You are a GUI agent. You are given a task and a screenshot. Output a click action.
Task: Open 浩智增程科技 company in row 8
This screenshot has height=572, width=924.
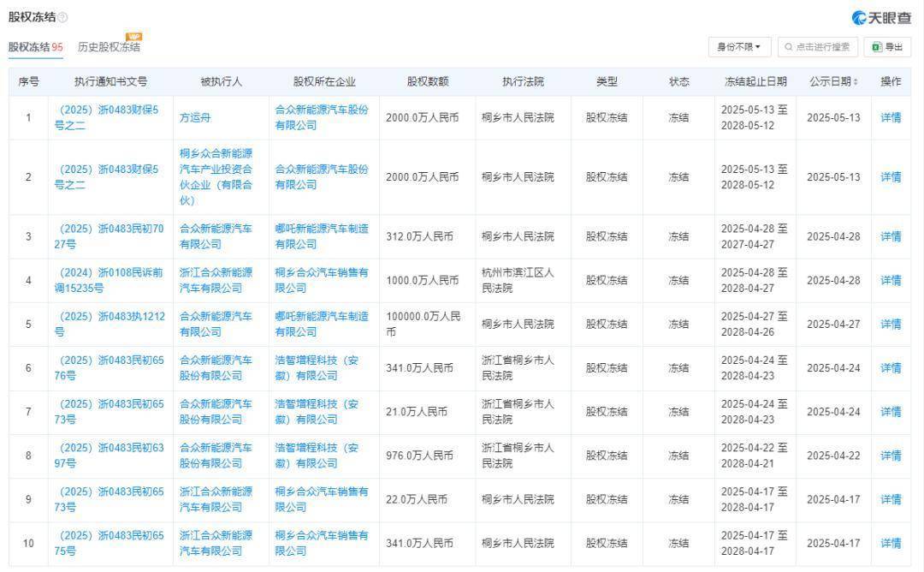317,456
